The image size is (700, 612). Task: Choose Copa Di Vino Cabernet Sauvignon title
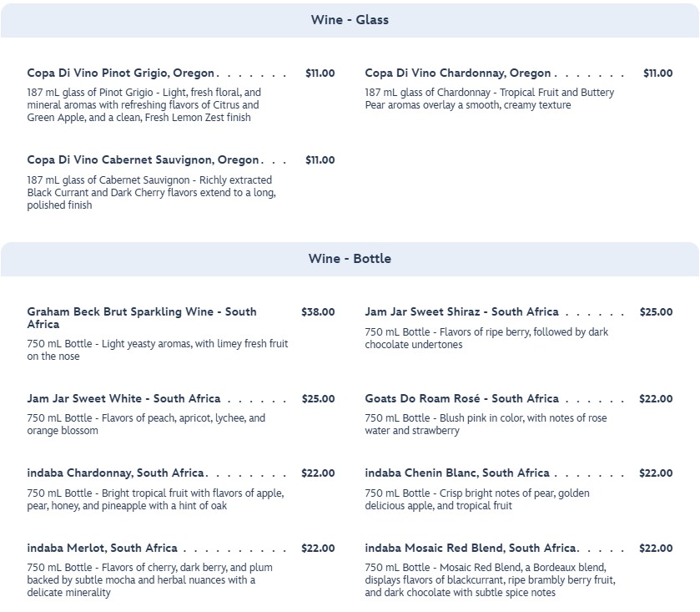(143, 160)
